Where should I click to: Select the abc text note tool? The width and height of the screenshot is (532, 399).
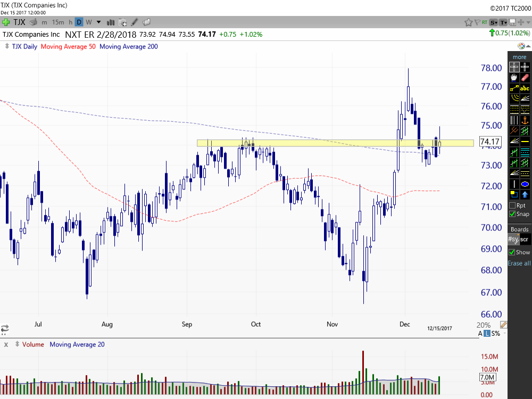point(526,88)
